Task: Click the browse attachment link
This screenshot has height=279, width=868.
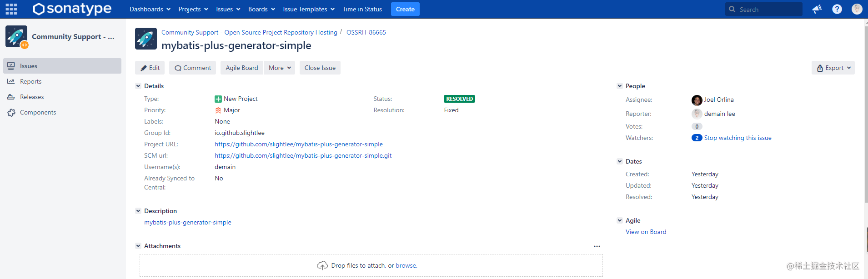Action: tap(406, 266)
